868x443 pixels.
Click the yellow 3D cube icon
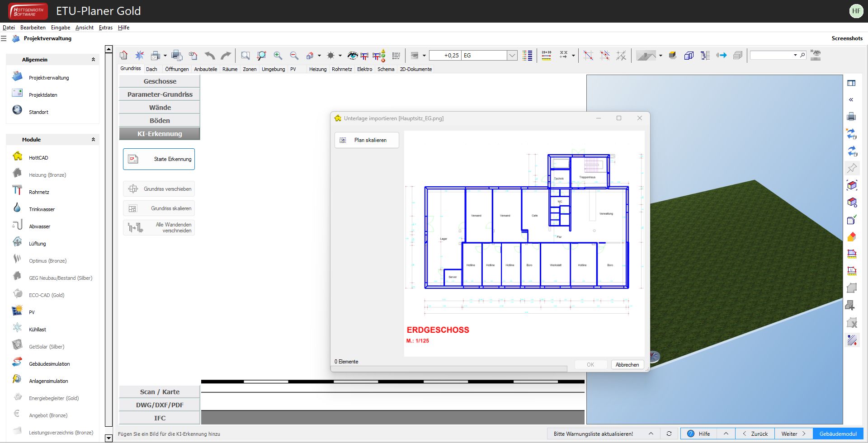pos(672,55)
